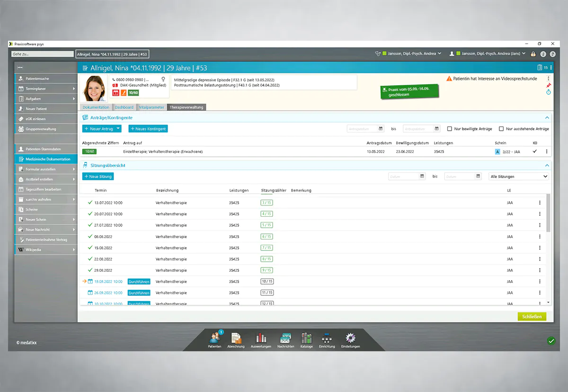Click the KB checkmark in the Antrag row
568x392 pixels.
point(535,151)
